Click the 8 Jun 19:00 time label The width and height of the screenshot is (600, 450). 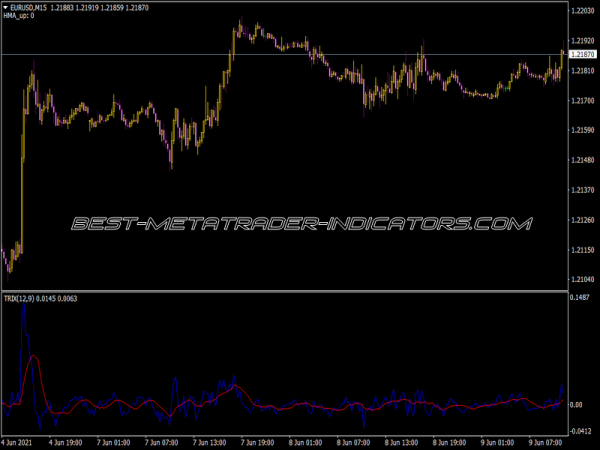pyautogui.click(x=447, y=442)
